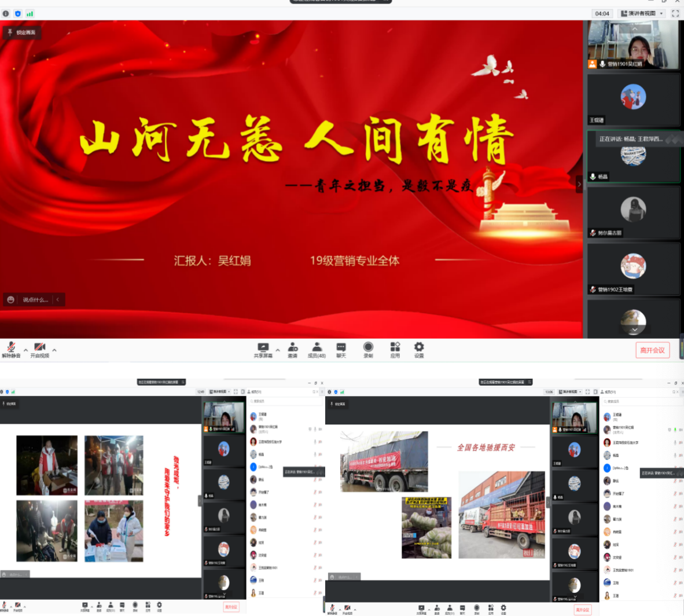This screenshot has width=684, height=616.
Task: Enter fullscreen with the expand icon
Action: pos(674,13)
